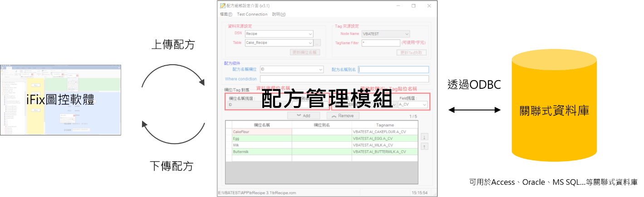
Task: Click the move-down arrow beside the table
Action: point(424,137)
